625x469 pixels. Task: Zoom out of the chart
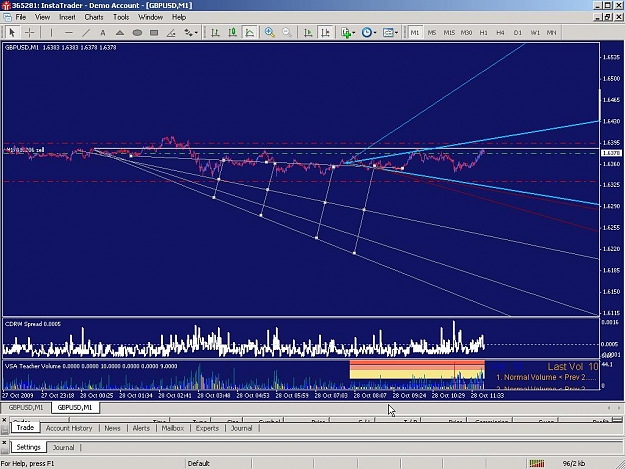(x=287, y=33)
